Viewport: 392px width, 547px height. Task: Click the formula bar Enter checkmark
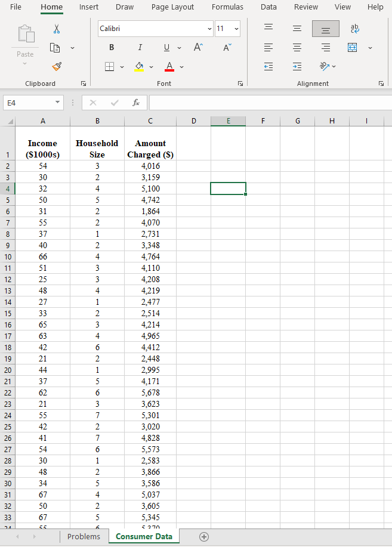coord(115,103)
